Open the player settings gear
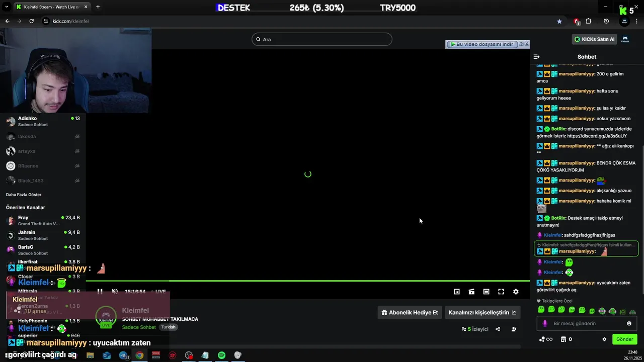 pyautogui.click(x=516, y=292)
